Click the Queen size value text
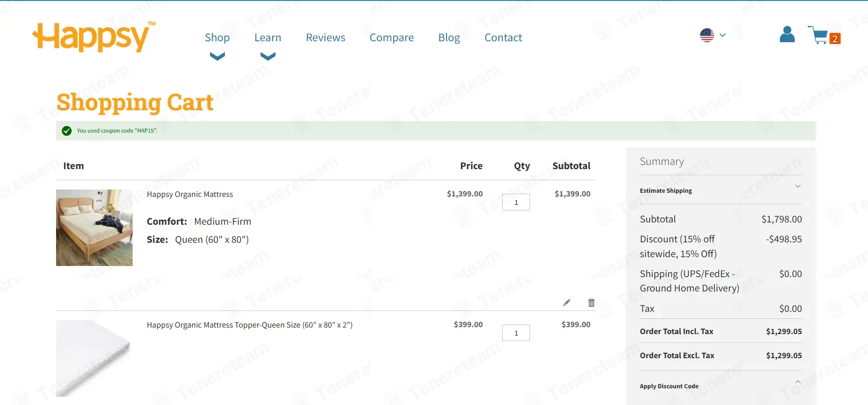This screenshot has height=405, width=868. (212, 240)
